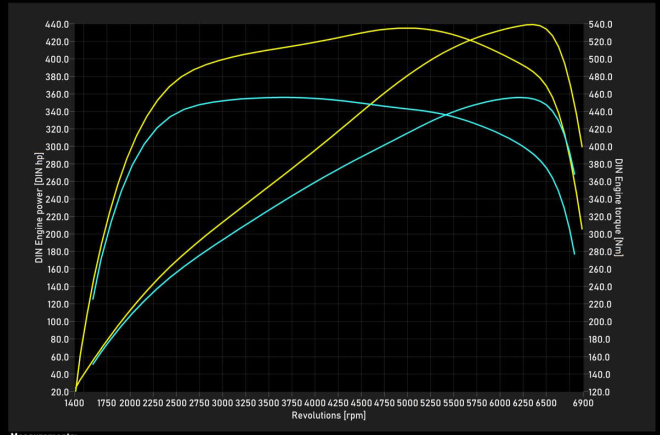Click the 400.0 label on torque axis
Screen dimensions: 660x435
click(599, 147)
